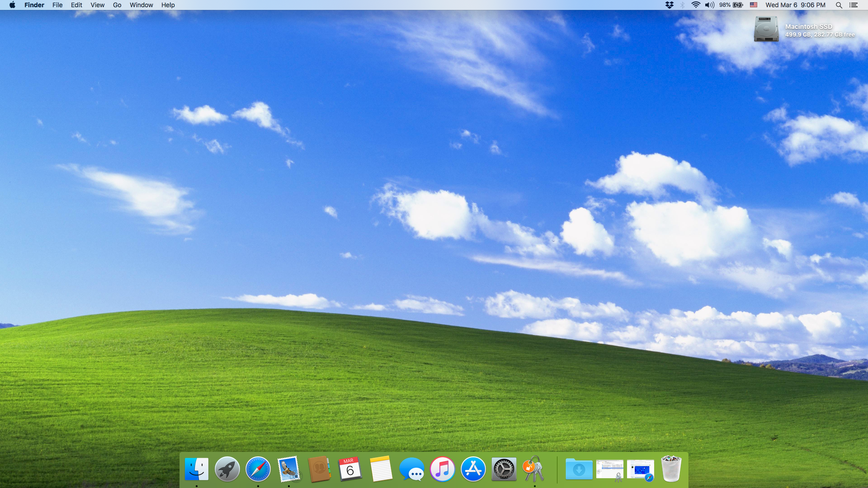
Task: Open the Contacts address book icon
Action: 319,469
